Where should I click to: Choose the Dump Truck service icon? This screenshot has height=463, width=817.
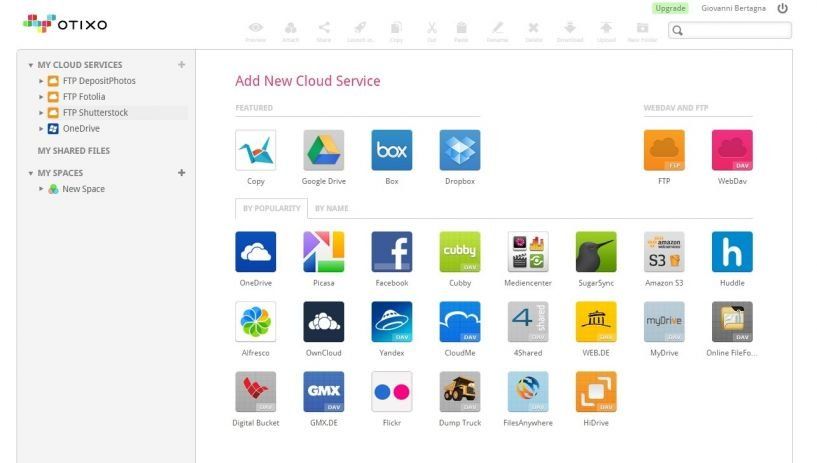point(460,392)
